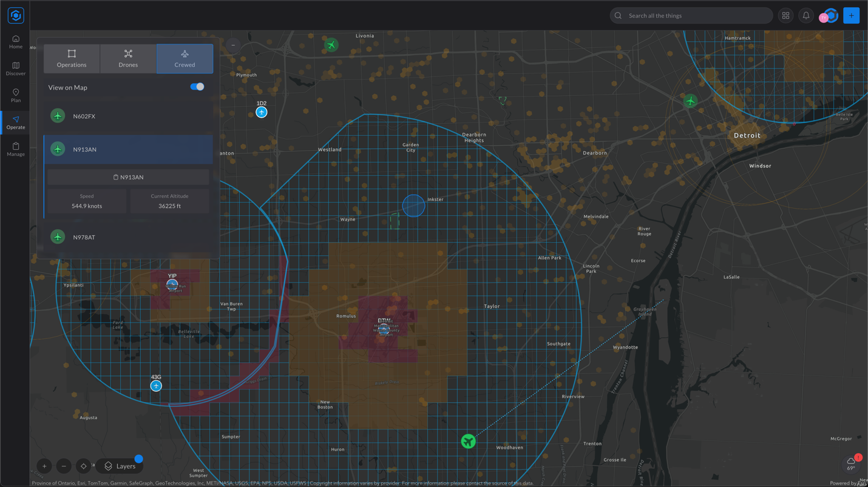This screenshot has width=868, height=487.
Task: Click the Layers button to toggle map layers
Action: pos(120,466)
